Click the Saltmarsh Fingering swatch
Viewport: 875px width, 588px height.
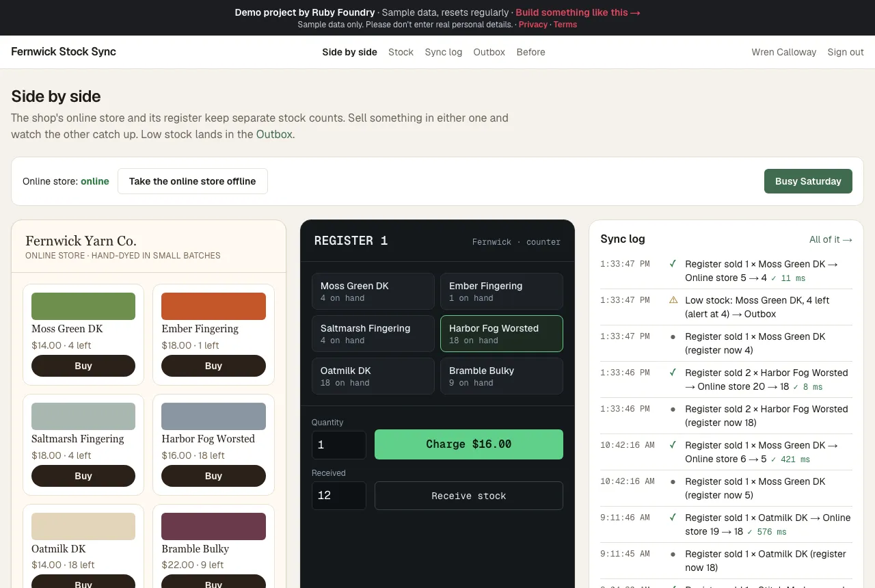pos(83,416)
